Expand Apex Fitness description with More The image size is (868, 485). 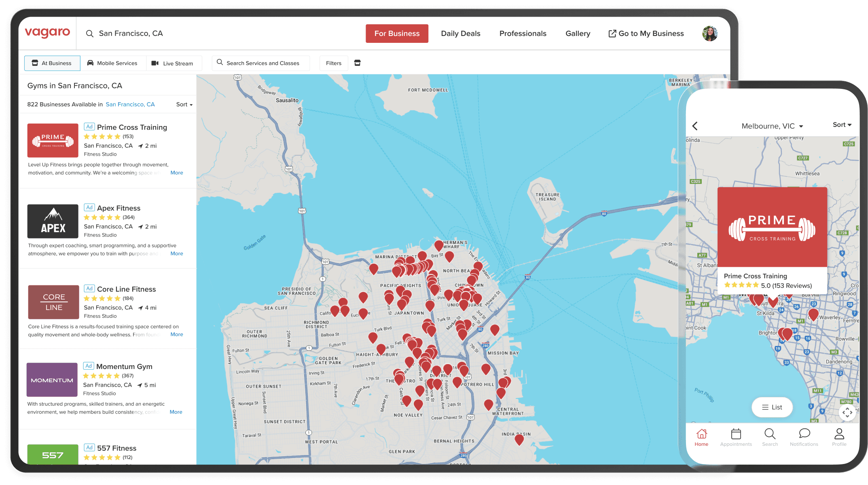coord(177,253)
